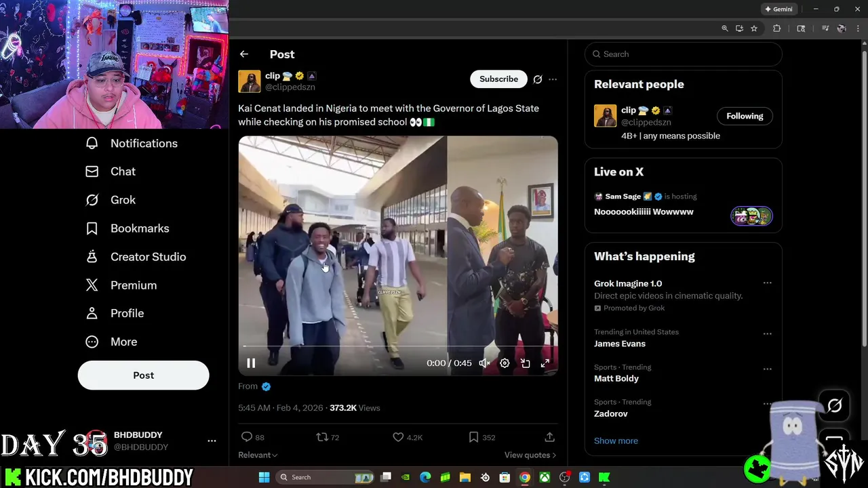
Task: Click the Grok explain icon beside Subscribe
Action: click(x=538, y=79)
